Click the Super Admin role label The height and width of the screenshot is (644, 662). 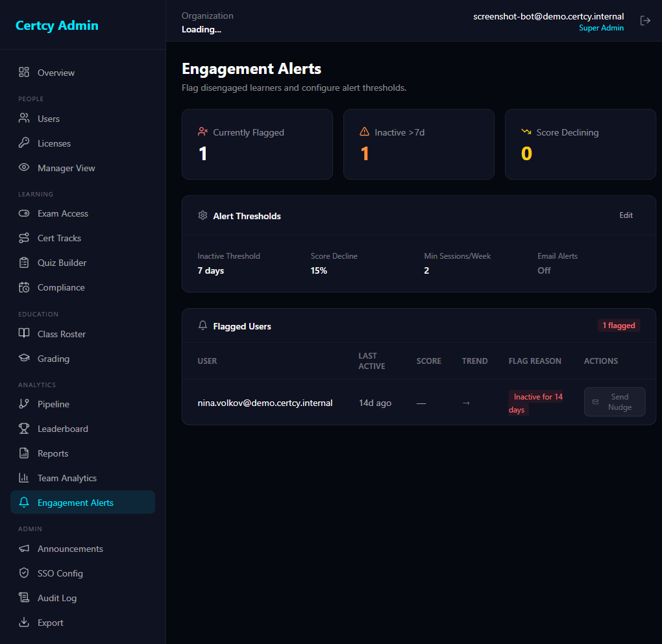pyautogui.click(x=601, y=28)
